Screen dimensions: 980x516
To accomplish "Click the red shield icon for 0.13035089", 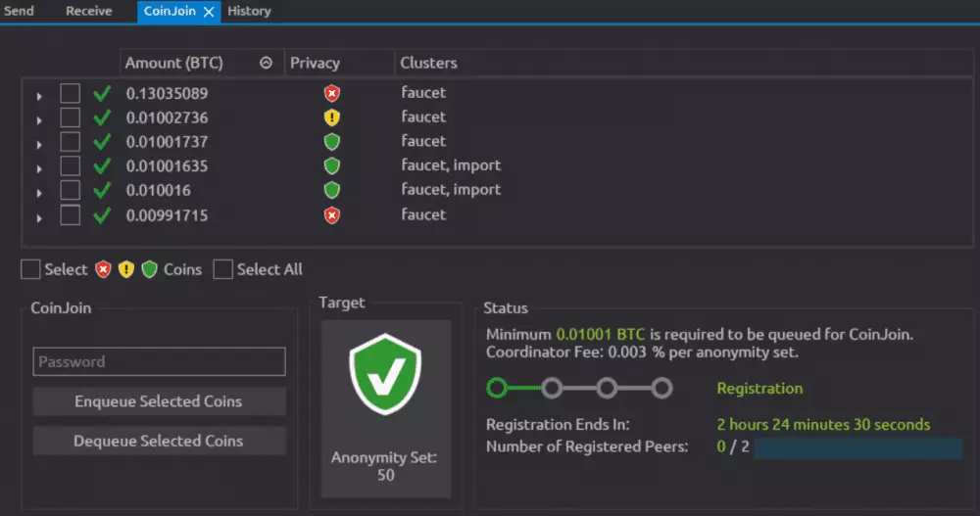I will click(x=332, y=94).
